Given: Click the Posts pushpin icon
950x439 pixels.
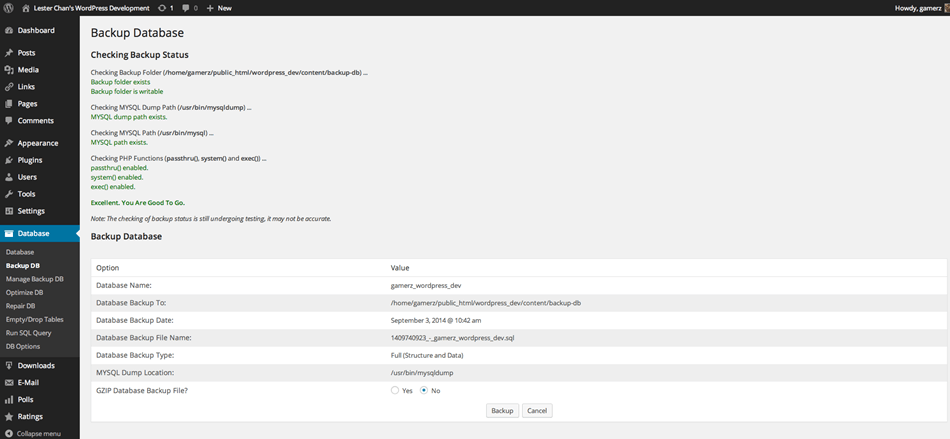Looking at the screenshot, I should point(9,53).
